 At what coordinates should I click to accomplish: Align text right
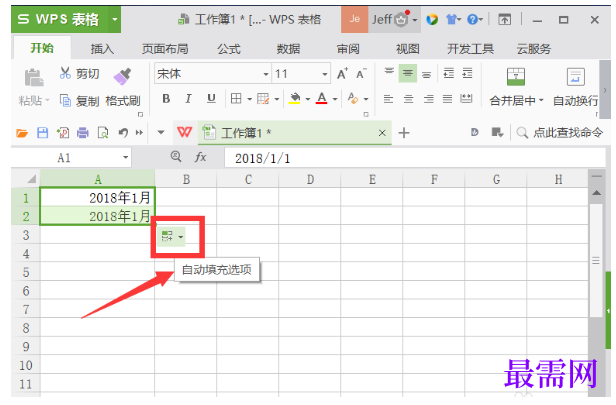[428, 99]
